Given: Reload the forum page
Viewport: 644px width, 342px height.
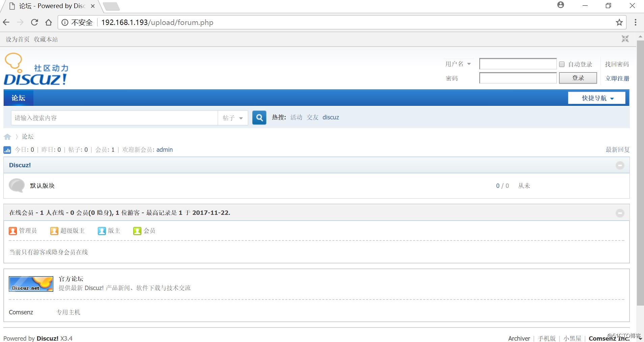Looking at the screenshot, I should pos(34,22).
